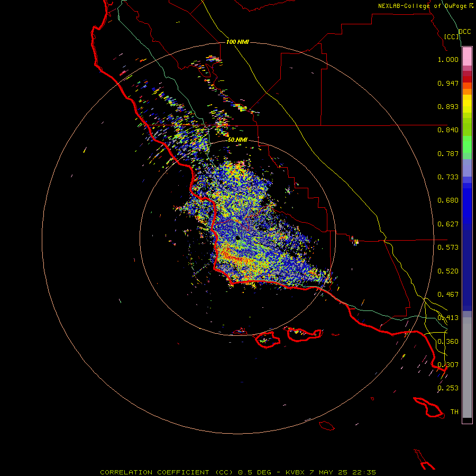The width and height of the screenshot is (476, 476).
Task: Click the [CC] units label
Action: (452, 36)
